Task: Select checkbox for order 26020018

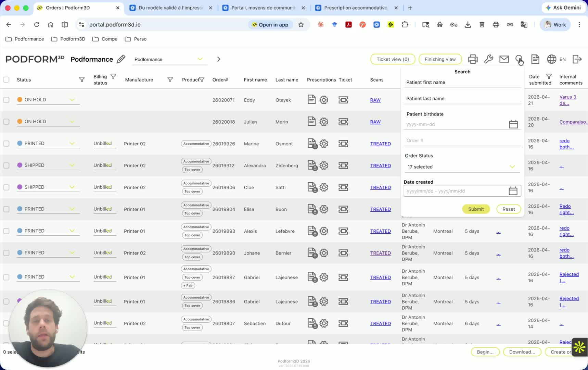Action: (x=6, y=122)
